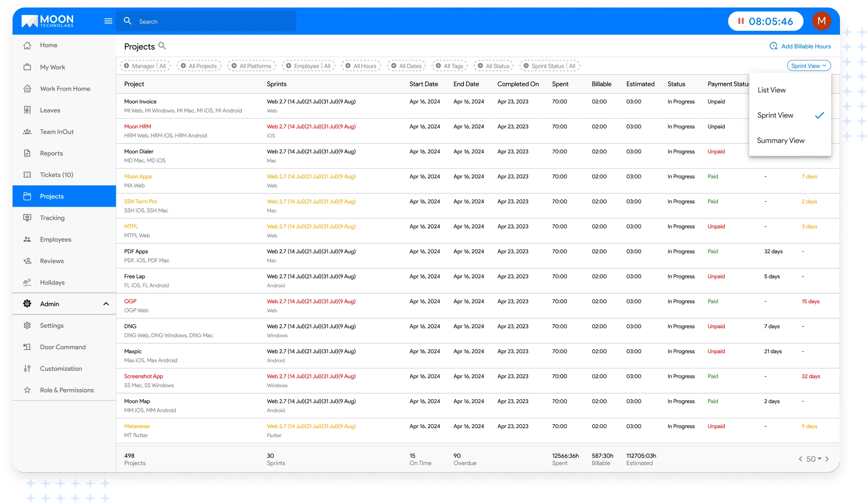Click the 08:05:46 timer button
Image resolution: width=868 pixels, height=504 pixels.
[x=766, y=21]
